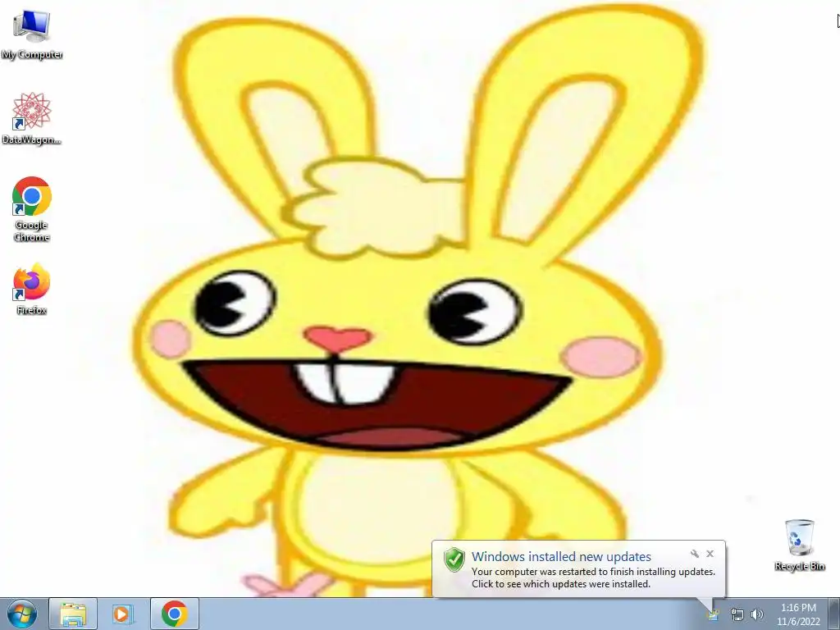Click "Windows installed new updates" title
The width and height of the screenshot is (840, 630).
tap(561, 557)
